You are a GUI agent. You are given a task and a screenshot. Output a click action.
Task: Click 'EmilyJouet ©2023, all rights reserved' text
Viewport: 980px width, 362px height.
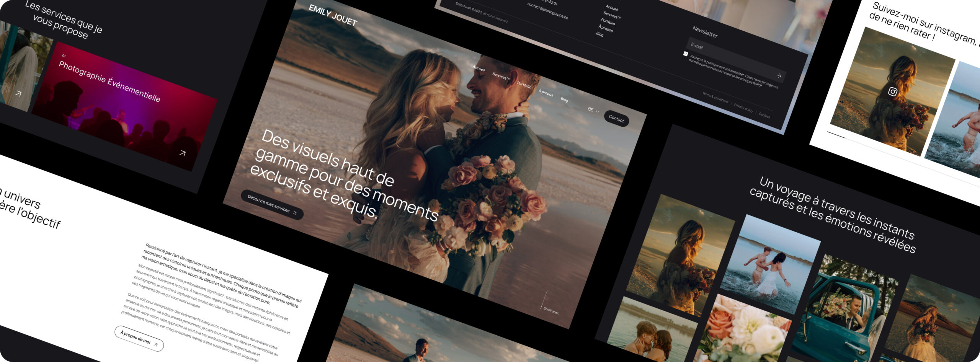481,13
